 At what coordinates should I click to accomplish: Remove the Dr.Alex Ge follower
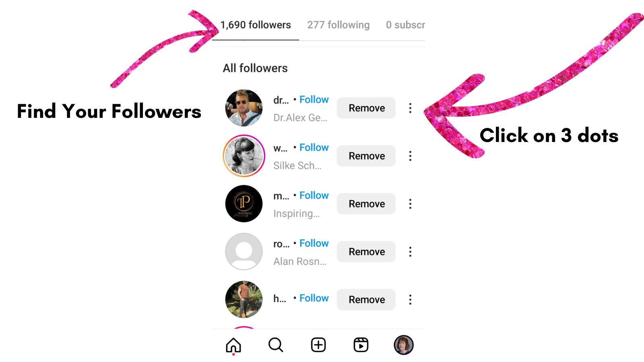tap(366, 108)
